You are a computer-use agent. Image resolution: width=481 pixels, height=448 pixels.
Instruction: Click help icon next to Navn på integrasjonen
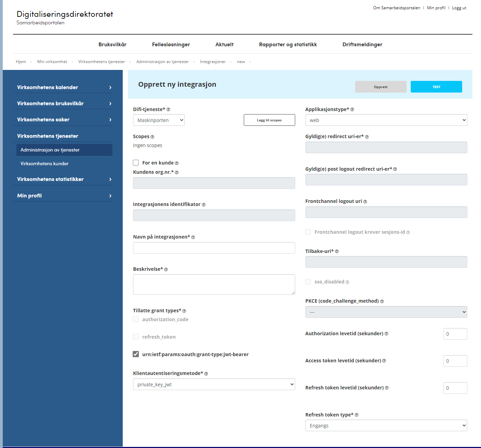[x=193, y=237]
